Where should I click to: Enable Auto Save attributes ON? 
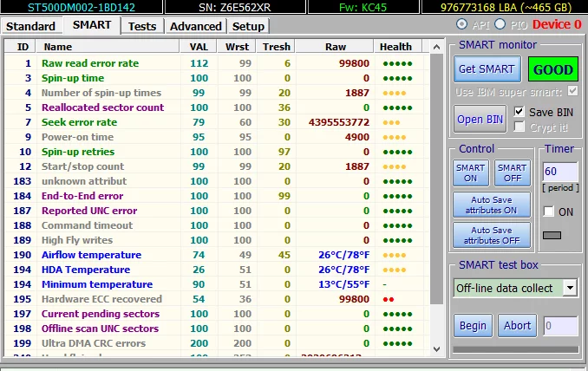pos(492,205)
